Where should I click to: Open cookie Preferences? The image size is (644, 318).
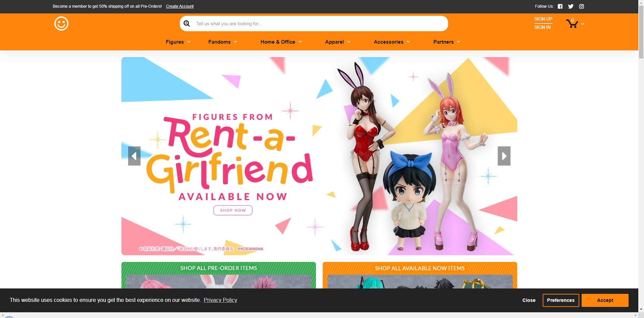coord(560,300)
